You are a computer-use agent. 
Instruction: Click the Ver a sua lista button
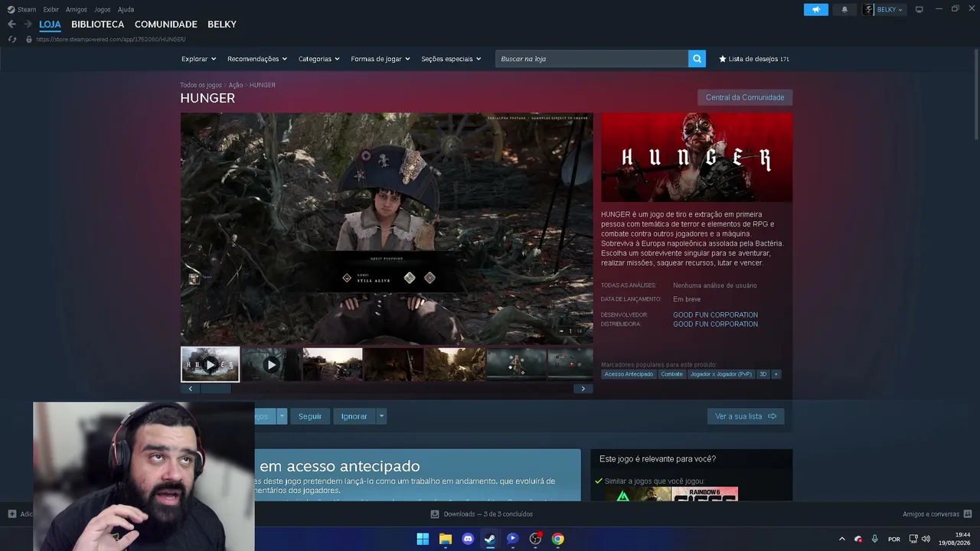[746, 416]
